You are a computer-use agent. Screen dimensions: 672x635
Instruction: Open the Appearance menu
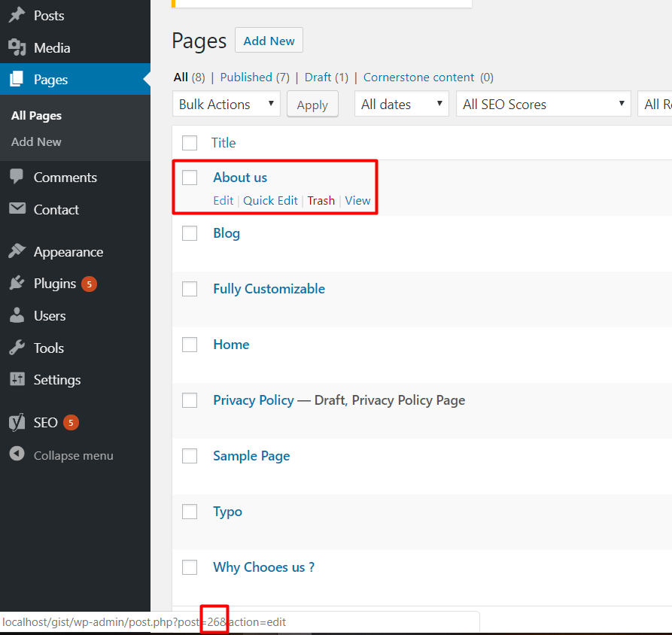pos(68,252)
